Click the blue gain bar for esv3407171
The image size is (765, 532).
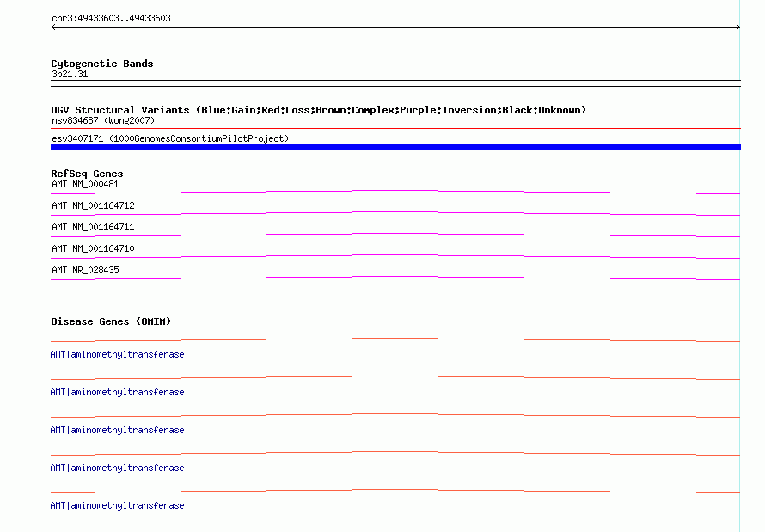[x=395, y=147]
